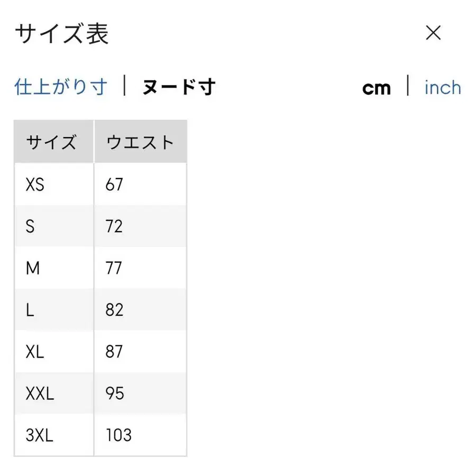Click the divider between cm and inch
Viewport: 476px width, 476px height.
click(x=408, y=87)
